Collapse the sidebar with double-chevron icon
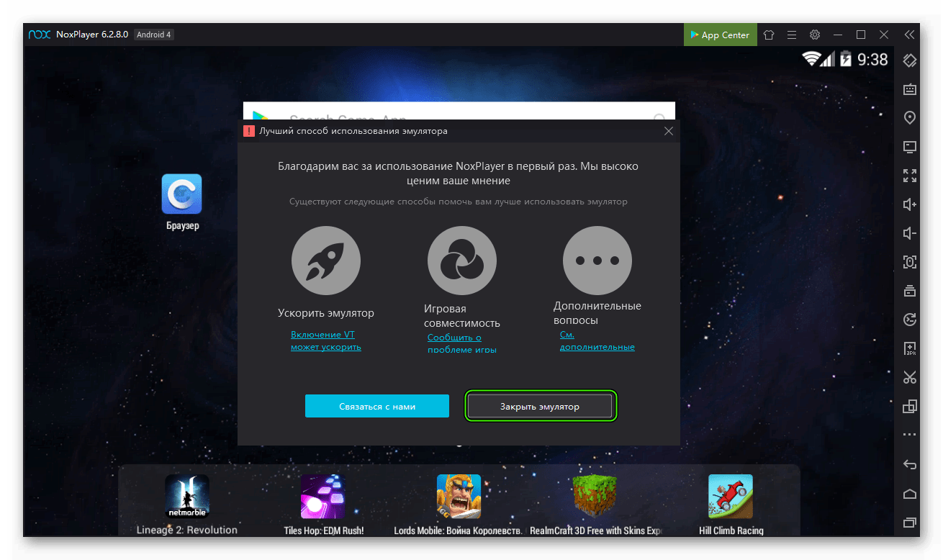Screen dimensions: 943x560 point(909,35)
